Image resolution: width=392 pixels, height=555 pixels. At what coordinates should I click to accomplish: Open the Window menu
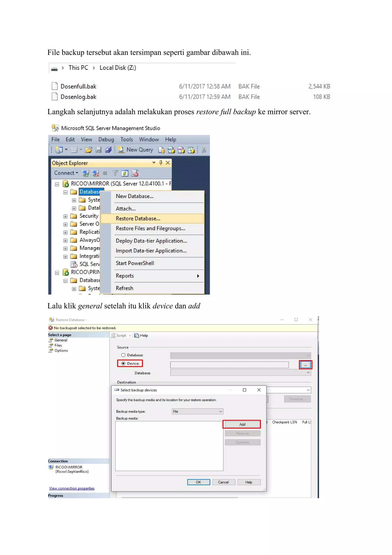click(x=149, y=139)
